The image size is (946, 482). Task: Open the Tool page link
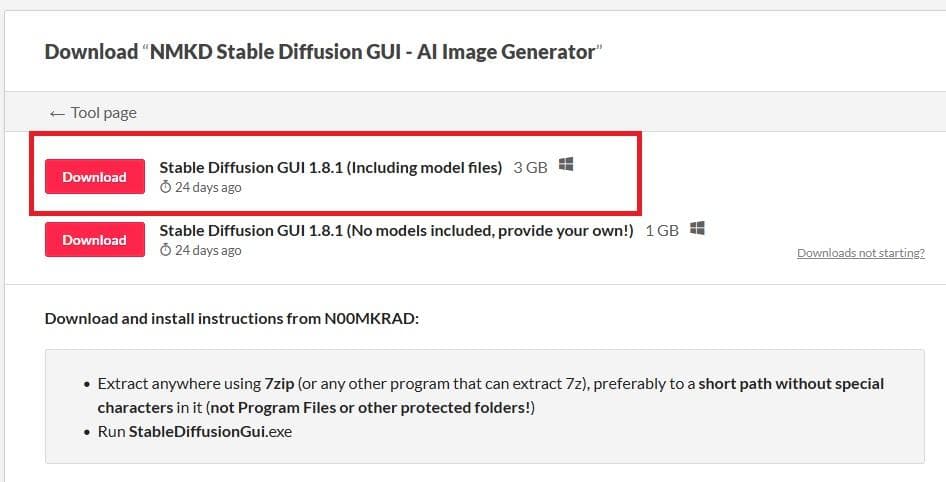coord(103,113)
